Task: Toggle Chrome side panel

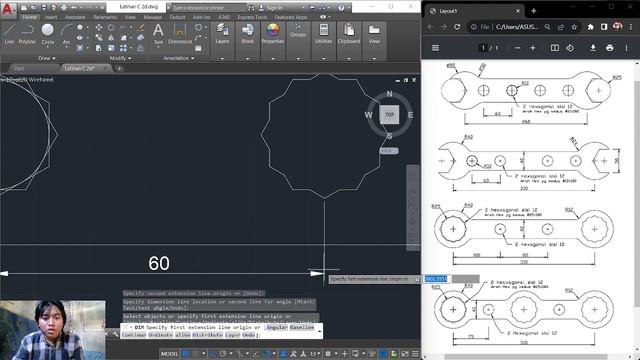Action: click(604, 27)
